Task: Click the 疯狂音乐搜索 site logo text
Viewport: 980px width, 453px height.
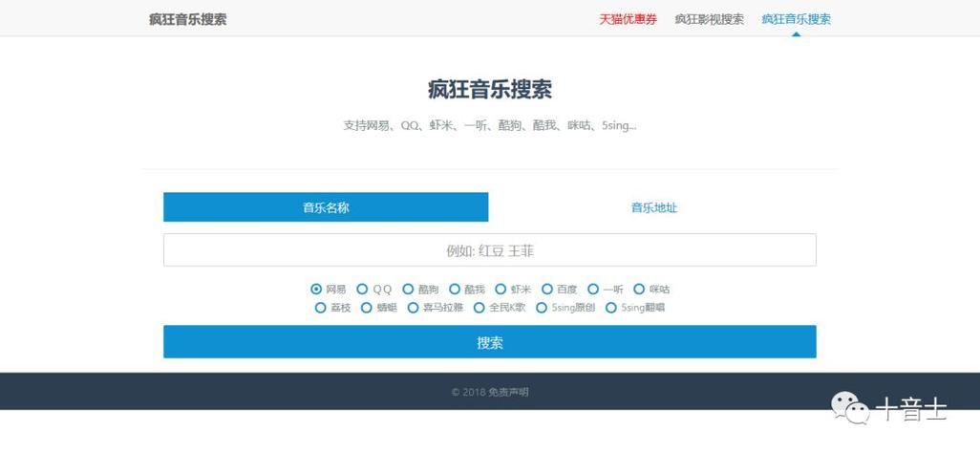Action: click(x=187, y=19)
